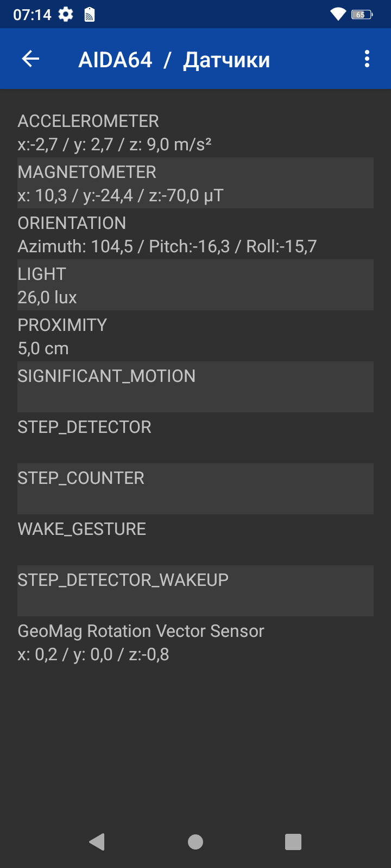Tap the ORIENTATION sensor entry
Screen dimensions: 391x868
point(195,234)
